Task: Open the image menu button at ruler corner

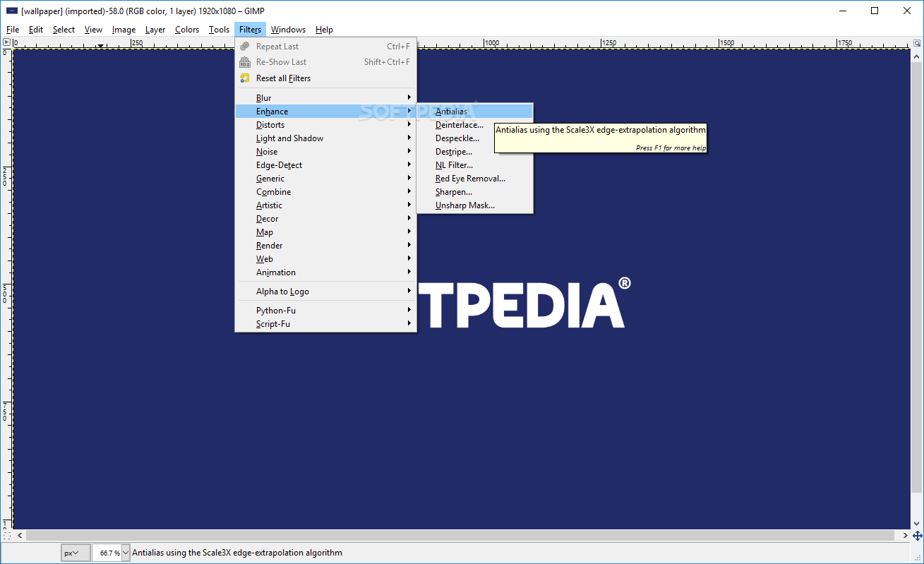Action: click(6, 43)
